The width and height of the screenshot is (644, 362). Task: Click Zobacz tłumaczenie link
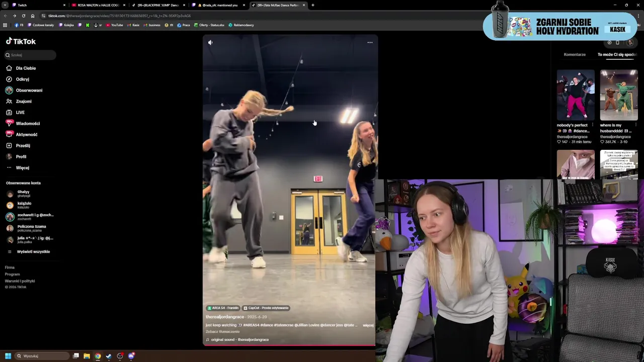click(222, 332)
